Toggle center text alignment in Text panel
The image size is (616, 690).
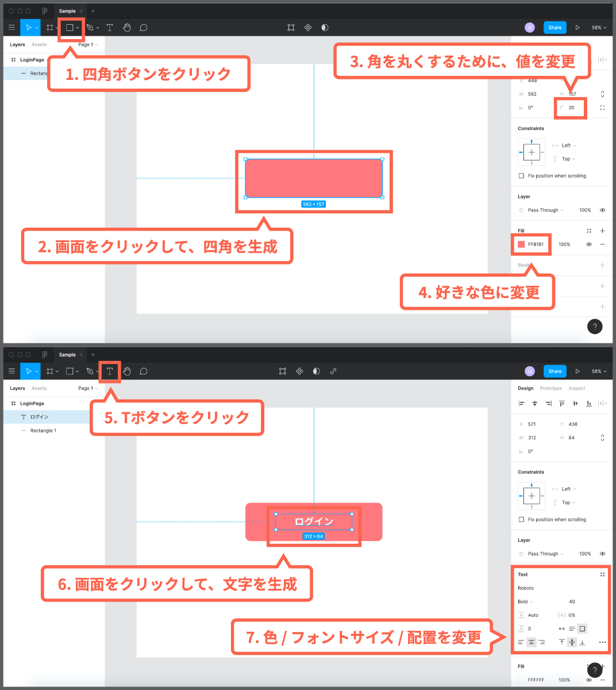point(531,642)
